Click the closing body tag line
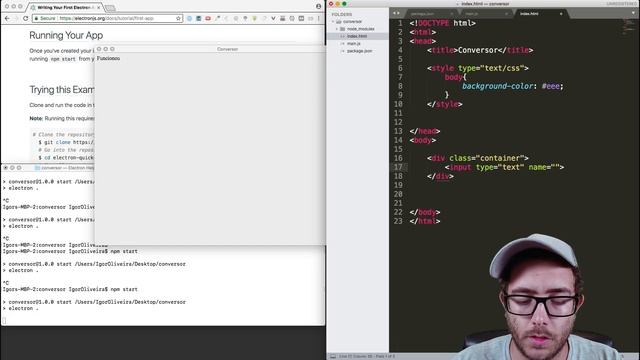This screenshot has height=360, width=640. coord(424,212)
